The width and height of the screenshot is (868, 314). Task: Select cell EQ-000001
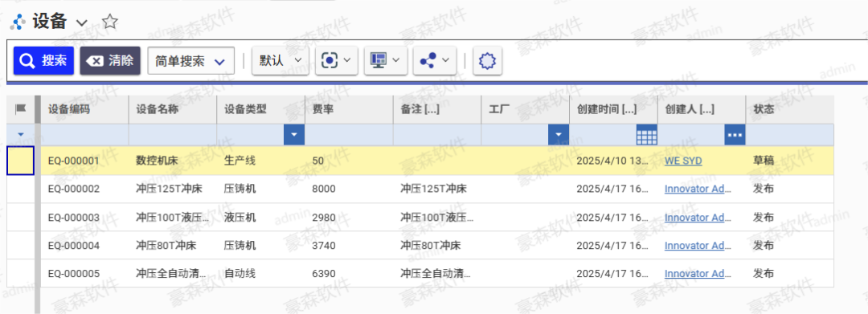(x=85, y=161)
